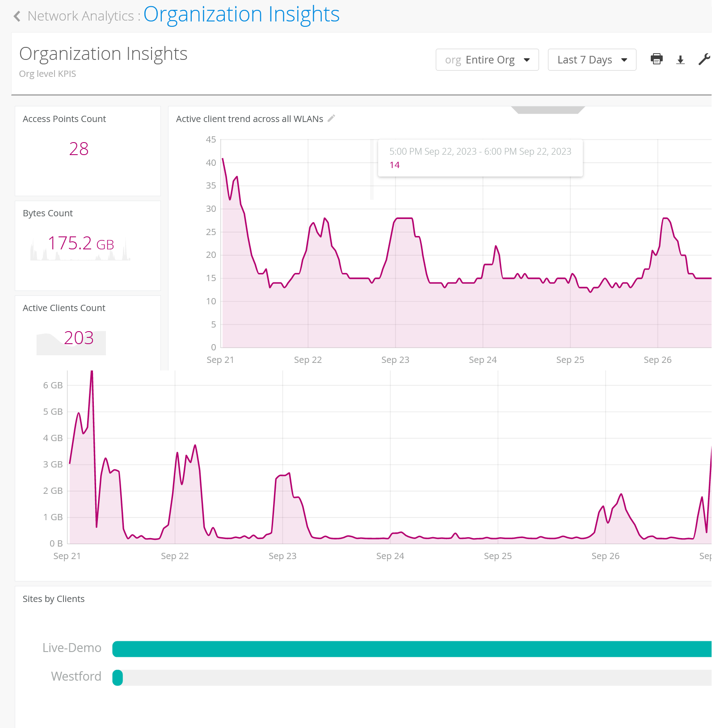Print the Organization Insights report
Image resolution: width=712 pixels, height=728 pixels.
click(x=656, y=59)
